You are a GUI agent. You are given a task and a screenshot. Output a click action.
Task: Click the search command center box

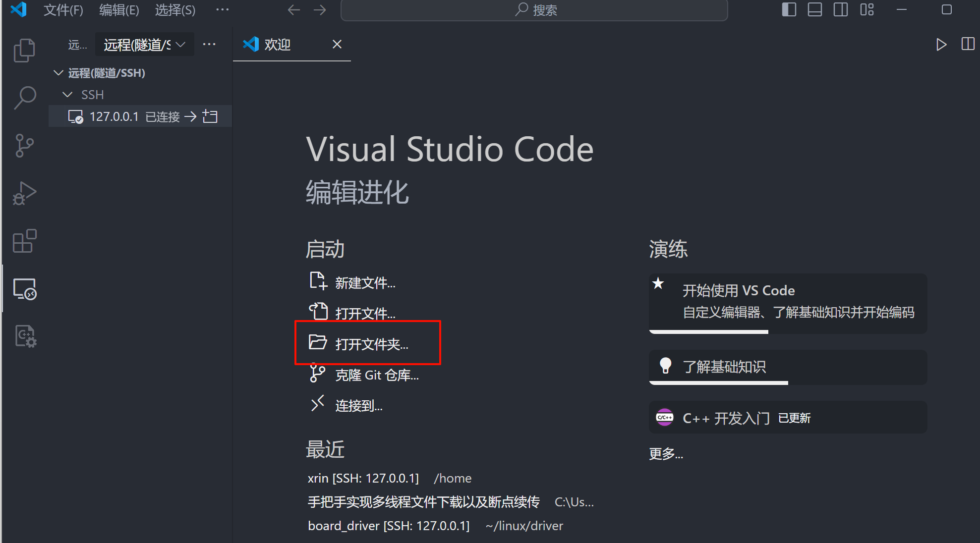pyautogui.click(x=534, y=10)
